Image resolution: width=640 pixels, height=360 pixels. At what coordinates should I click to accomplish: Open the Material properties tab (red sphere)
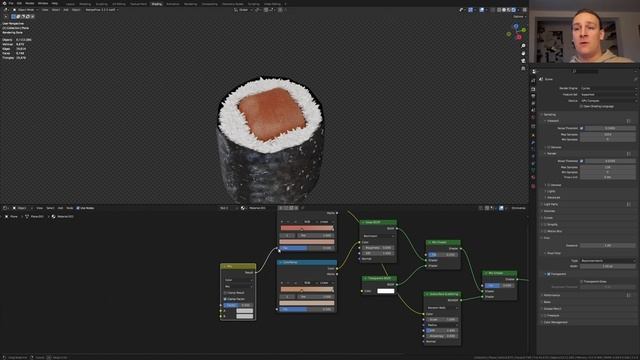click(x=533, y=178)
